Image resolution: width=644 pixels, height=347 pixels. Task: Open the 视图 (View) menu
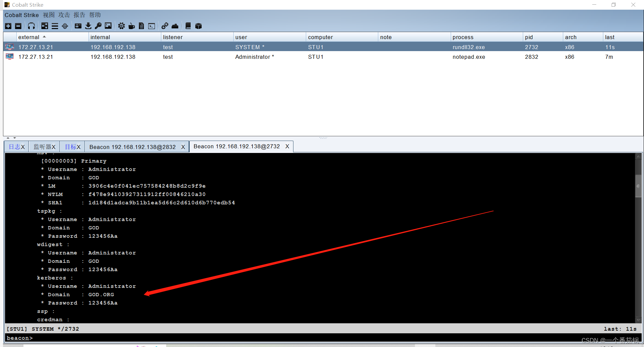pyautogui.click(x=49, y=15)
